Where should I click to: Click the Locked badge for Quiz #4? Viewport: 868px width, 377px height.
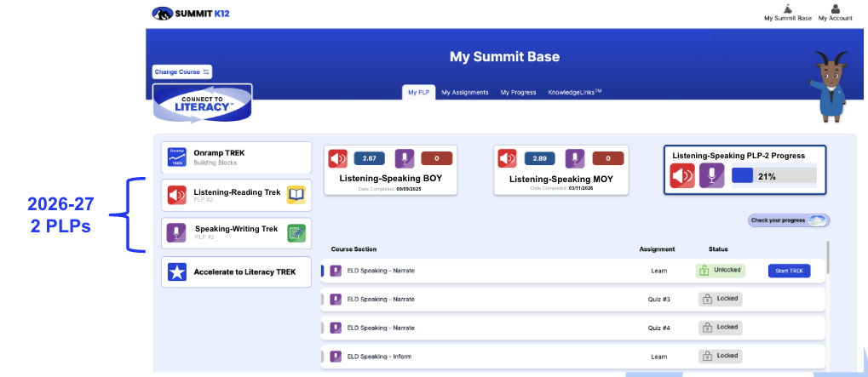click(720, 328)
